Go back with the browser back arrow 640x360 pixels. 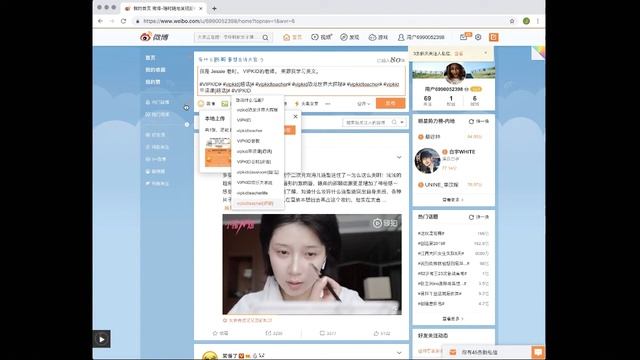tap(100, 21)
